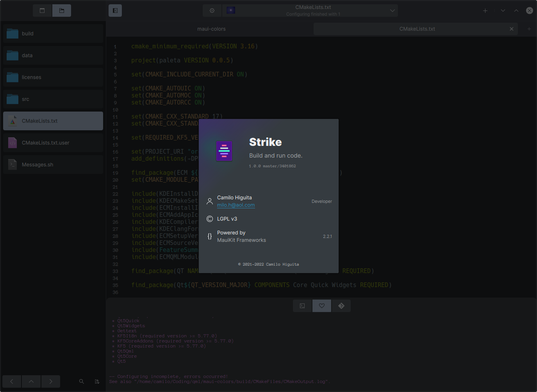Click the curly braces icon beside Powered by
Image resolution: width=537 pixels, height=392 pixels.
tap(210, 236)
